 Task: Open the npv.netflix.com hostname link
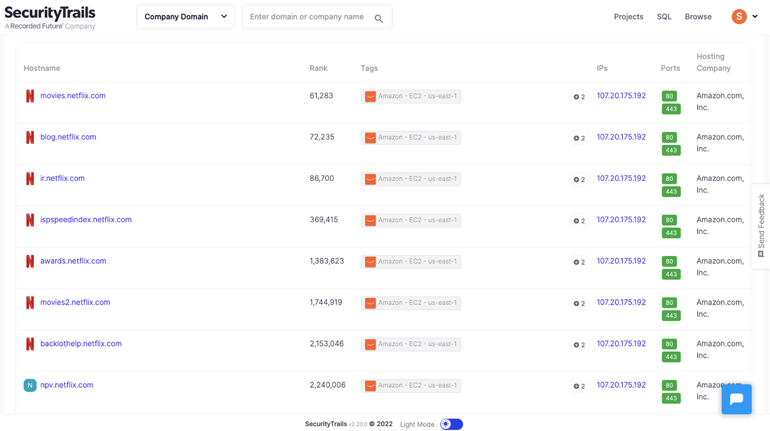point(67,385)
